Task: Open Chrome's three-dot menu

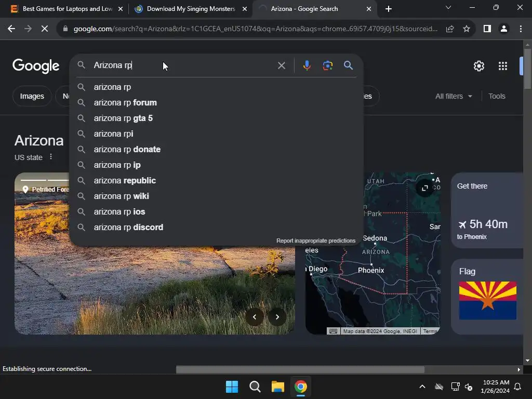Action: [x=521, y=29]
